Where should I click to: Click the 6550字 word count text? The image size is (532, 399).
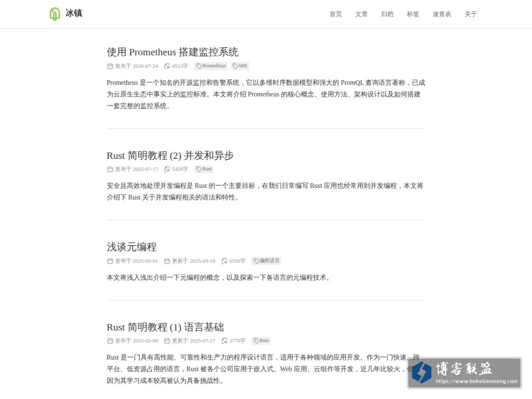tap(237, 261)
